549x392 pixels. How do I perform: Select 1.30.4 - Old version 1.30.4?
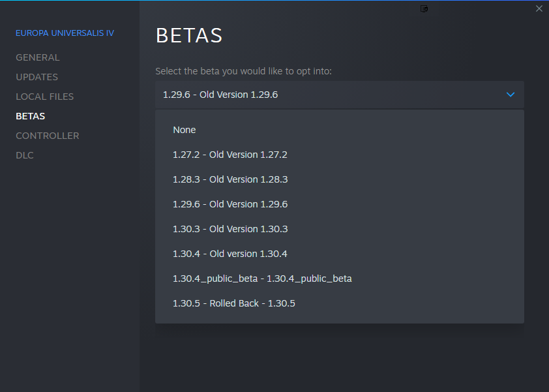click(230, 254)
